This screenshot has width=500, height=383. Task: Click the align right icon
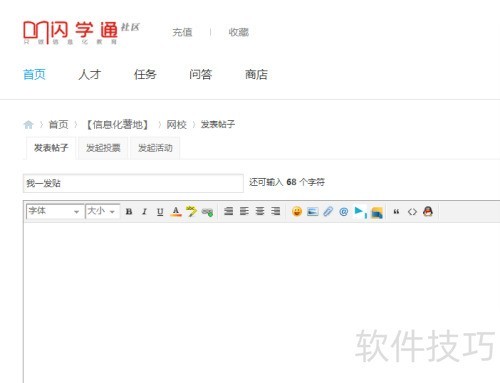coord(276,211)
